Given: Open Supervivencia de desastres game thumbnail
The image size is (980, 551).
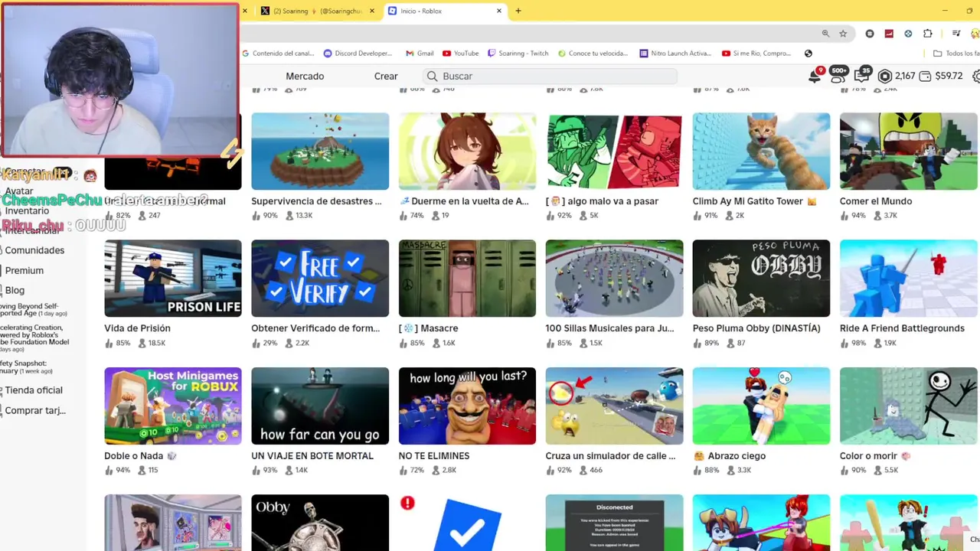Looking at the screenshot, I should (x=320, y=152).
